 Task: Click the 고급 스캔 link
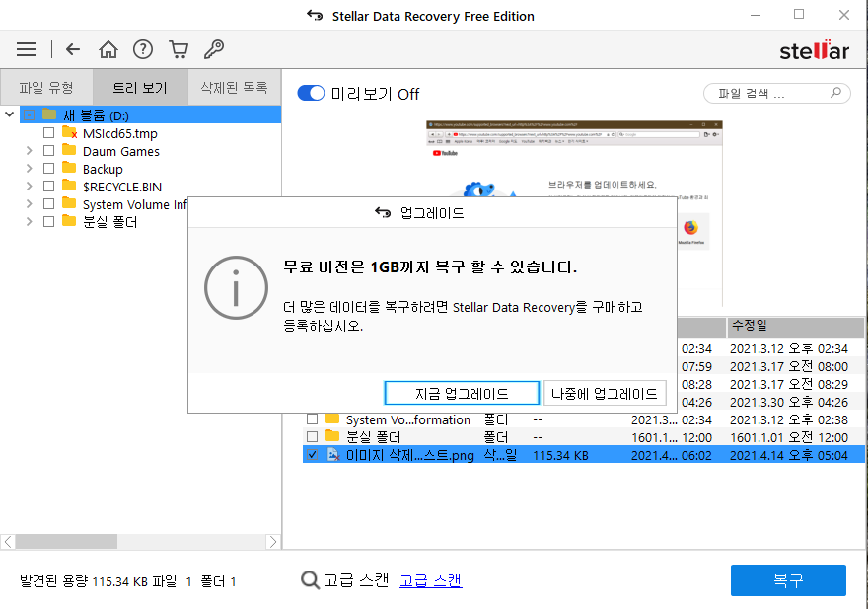click(430, 580)
